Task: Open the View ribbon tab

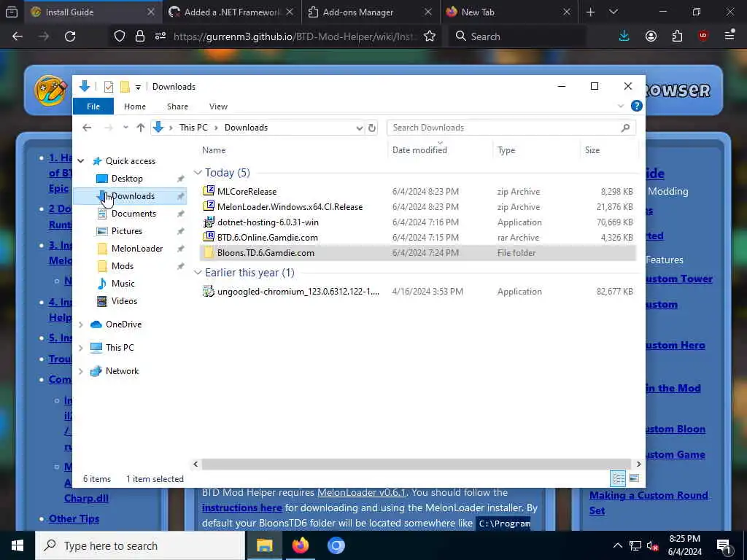Action: tap(218, 106)
